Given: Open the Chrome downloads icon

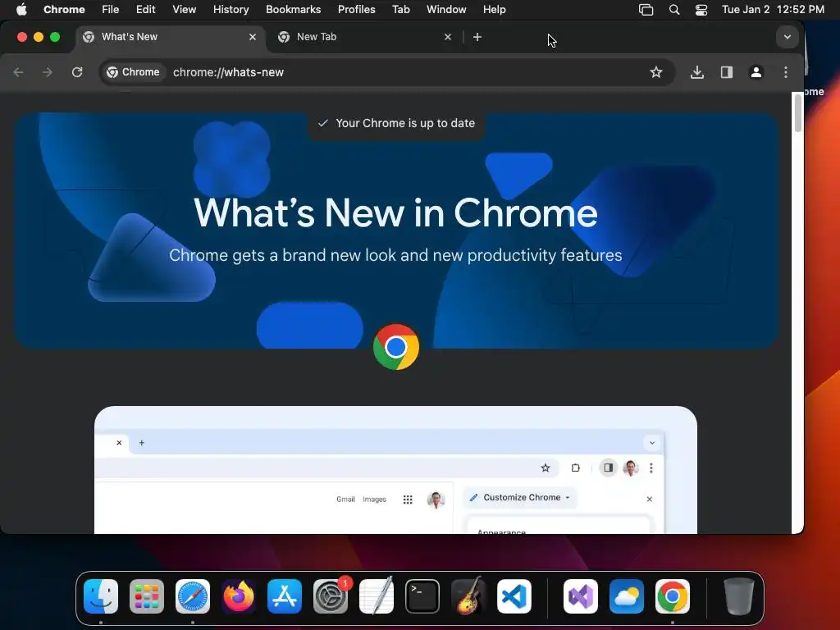Looking at the screenshot, I should point(697,72).
